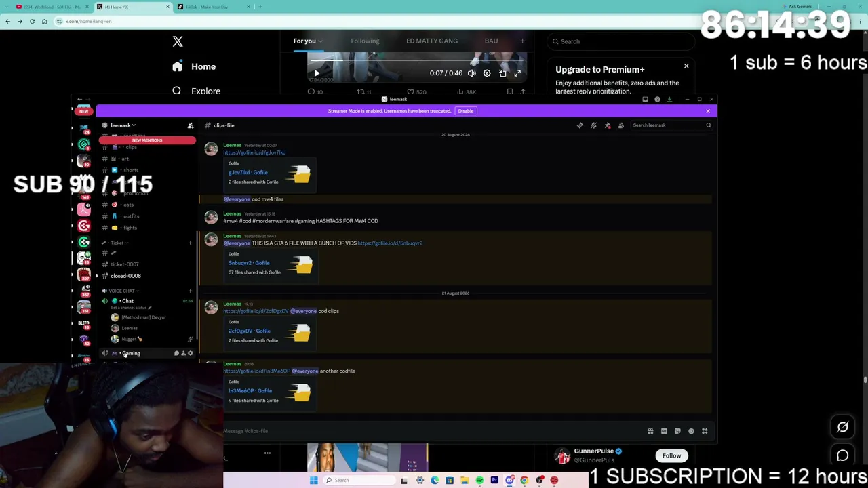Viewport: 868px width, 488px height.
Task: Switch to ED MATTY GANG tab
Action: [432, 41]
